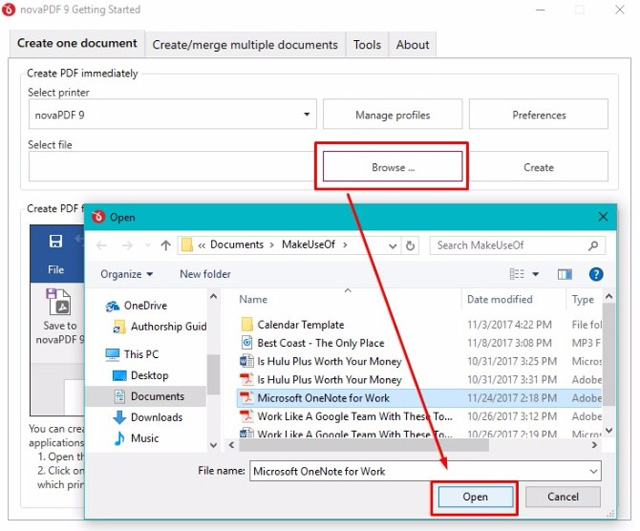Click the Save to novaPDF 9 icon
Viewport: 640px width, 531px height.
tap(59, 304)
